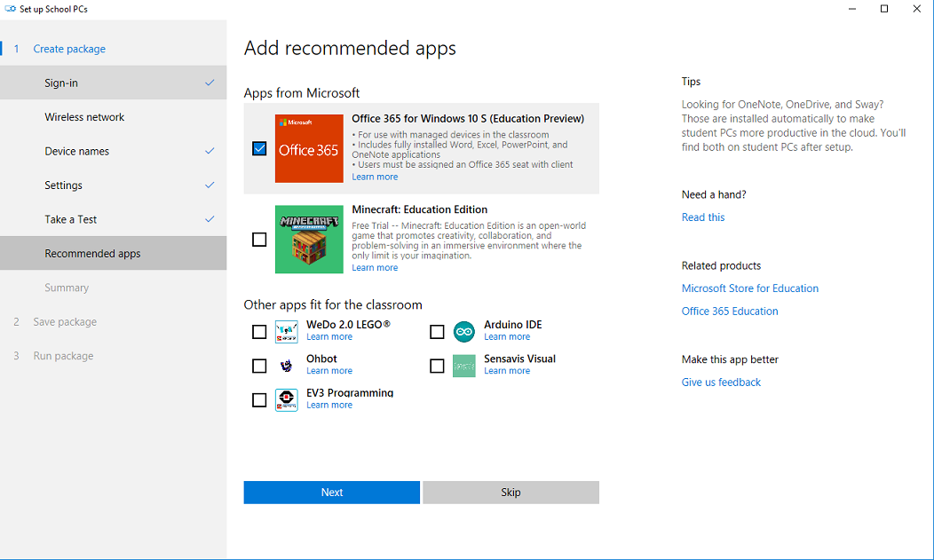Screen dimensions: 934x560
Task: Uncheck the Office 365 for Windows 10 S checkbox
Action: (259, 149)
